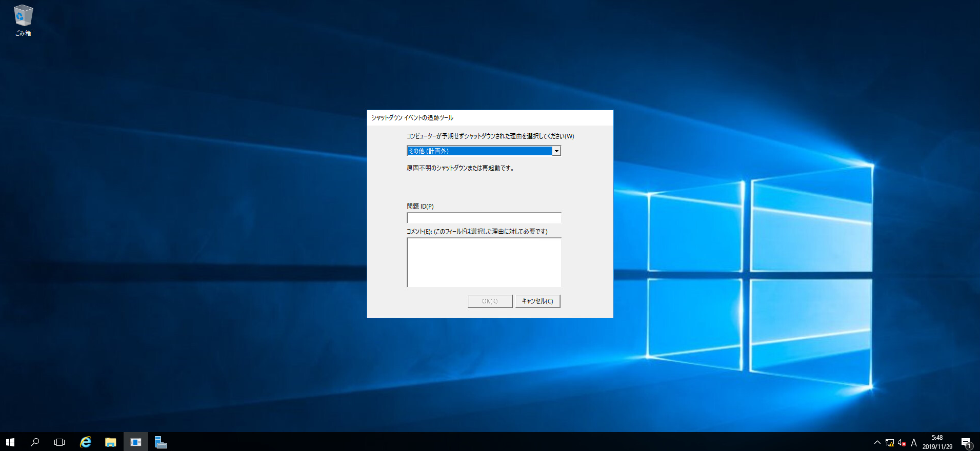The width and height of the screenshot is (980, 451).
Task: Open the ごみ箱 desktop icon
Action: coord(23,20)
